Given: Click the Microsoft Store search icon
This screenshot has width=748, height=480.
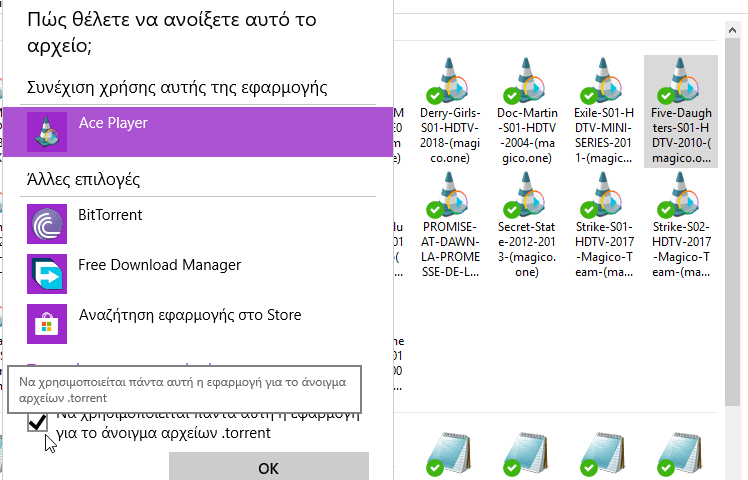Looking at the screenshot, I should (x=47, y=324).
